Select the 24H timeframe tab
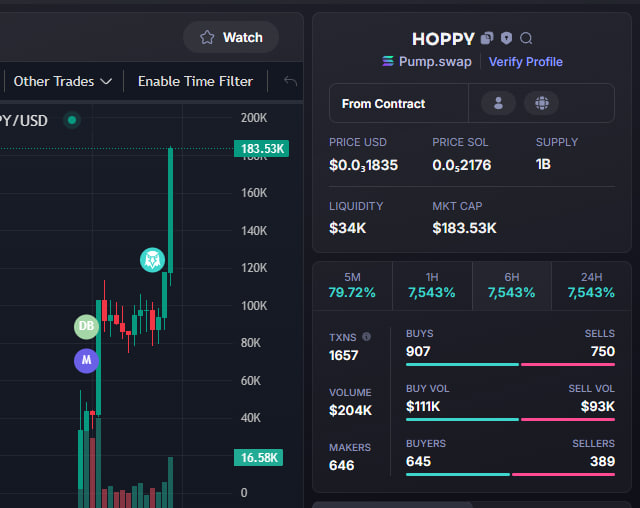 coord(591,286)
